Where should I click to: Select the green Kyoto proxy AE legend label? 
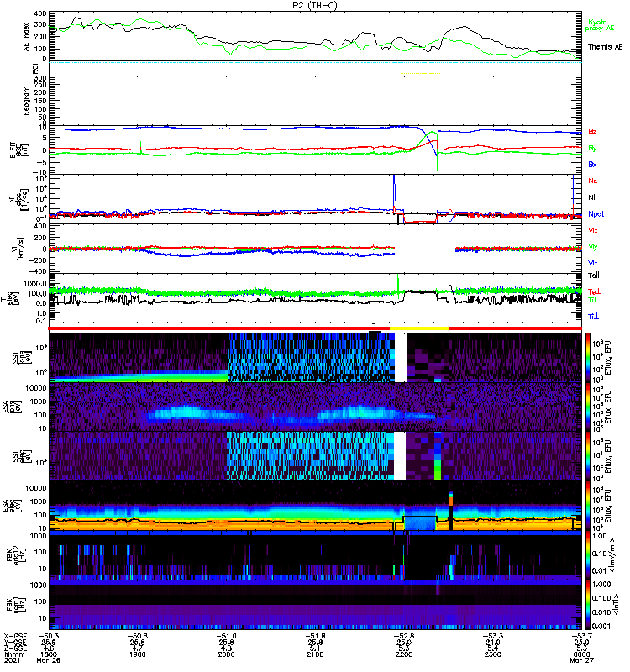click(x=599, y=25)
